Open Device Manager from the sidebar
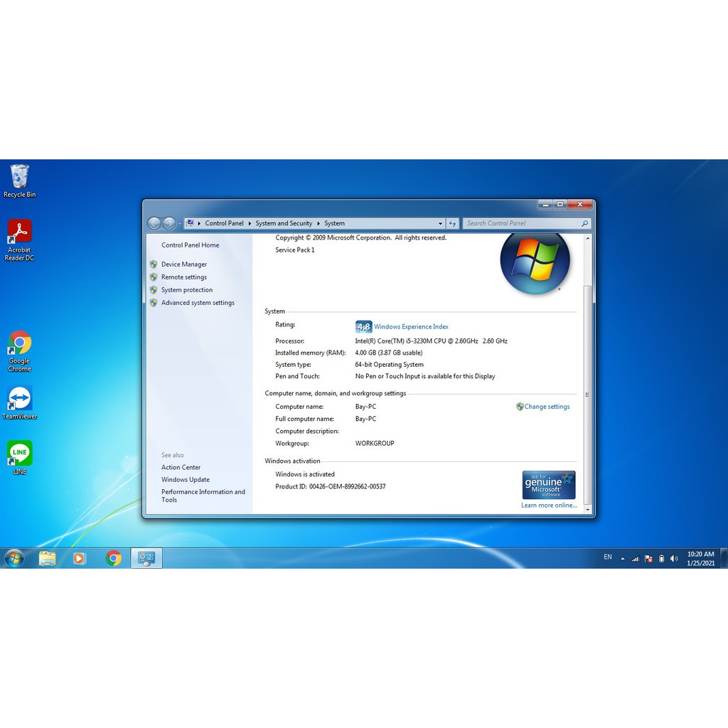The image size is (728, 728). coord(183,264)
